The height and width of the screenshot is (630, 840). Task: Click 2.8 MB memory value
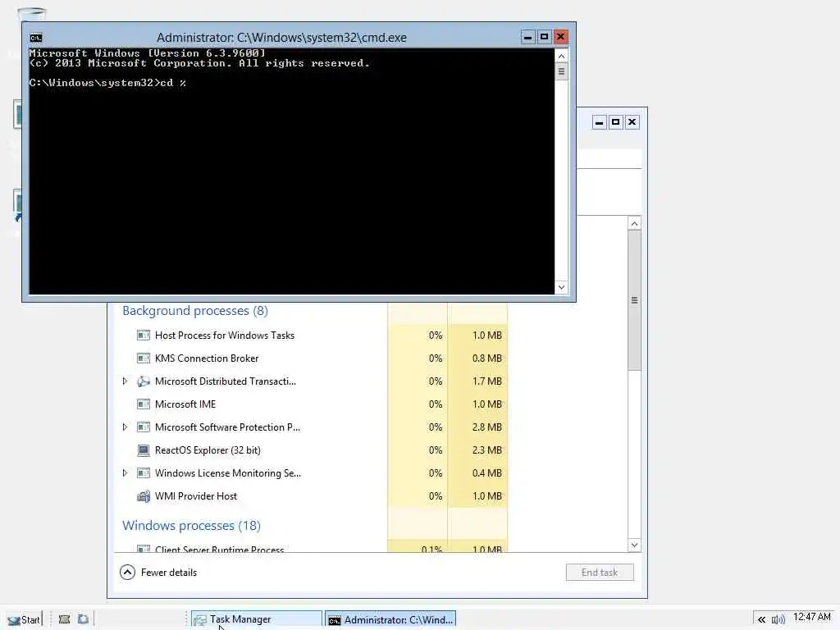tap(487, 427)
